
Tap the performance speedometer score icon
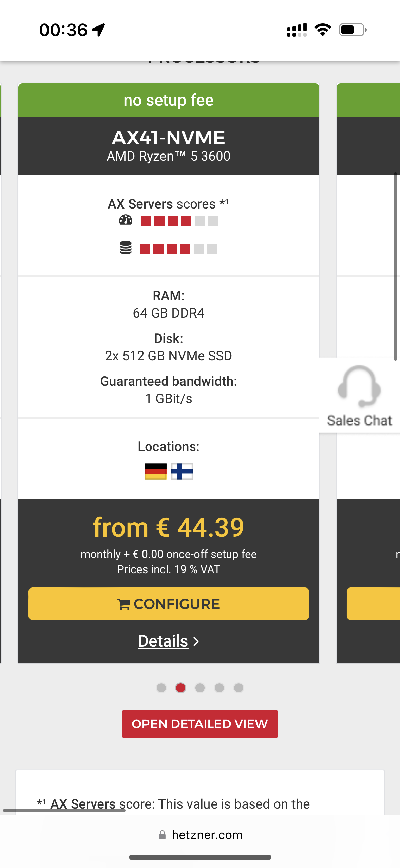(126, 220)
